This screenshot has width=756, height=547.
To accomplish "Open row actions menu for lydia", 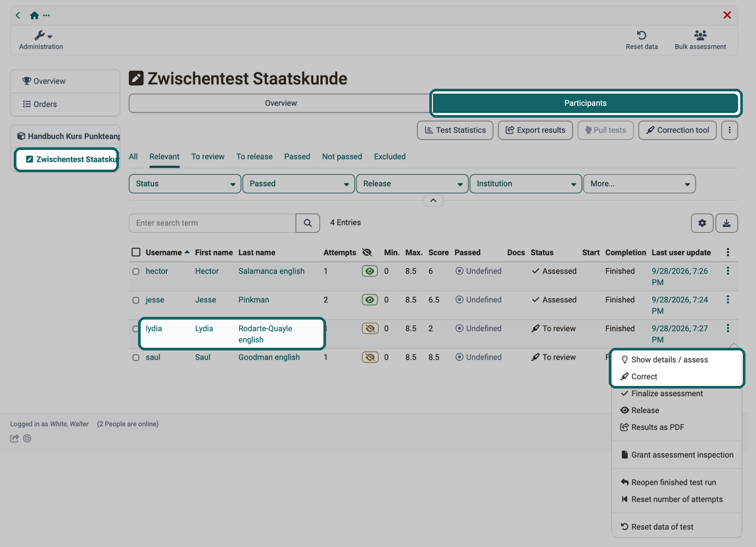I will click(728, 329).
